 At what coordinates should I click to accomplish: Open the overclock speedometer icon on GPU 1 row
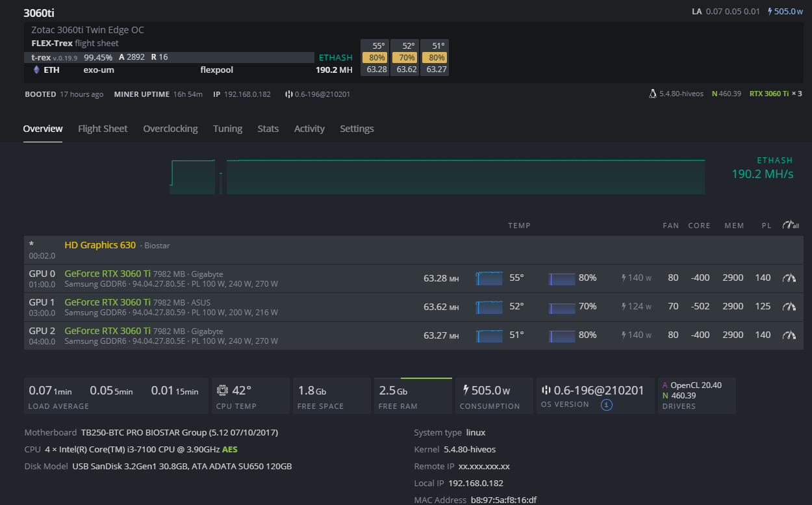789,307
